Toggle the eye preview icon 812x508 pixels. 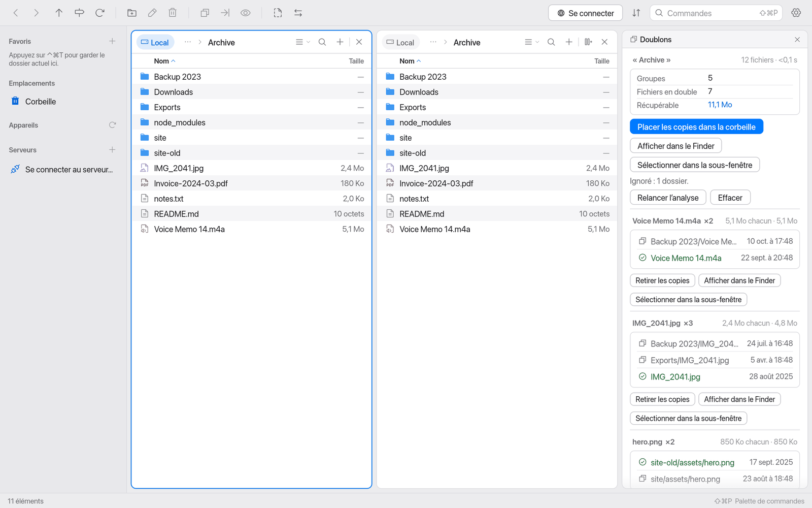coord(246,13)
